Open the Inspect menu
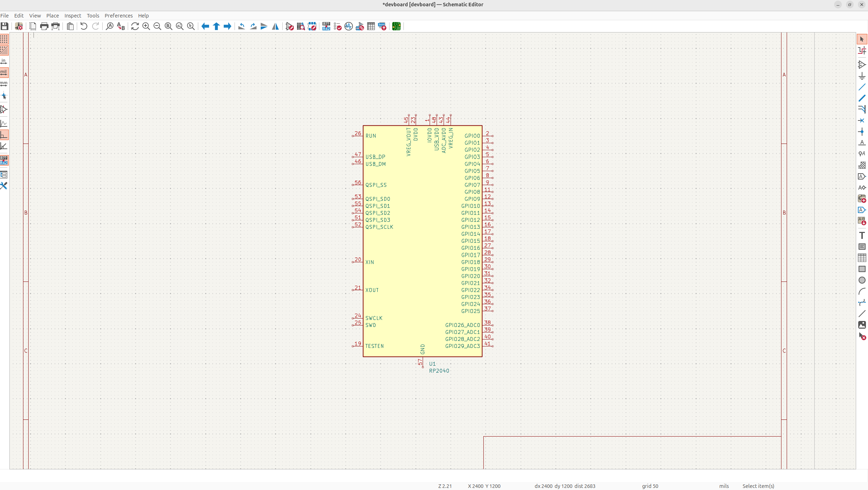 (x=73, y=16)
